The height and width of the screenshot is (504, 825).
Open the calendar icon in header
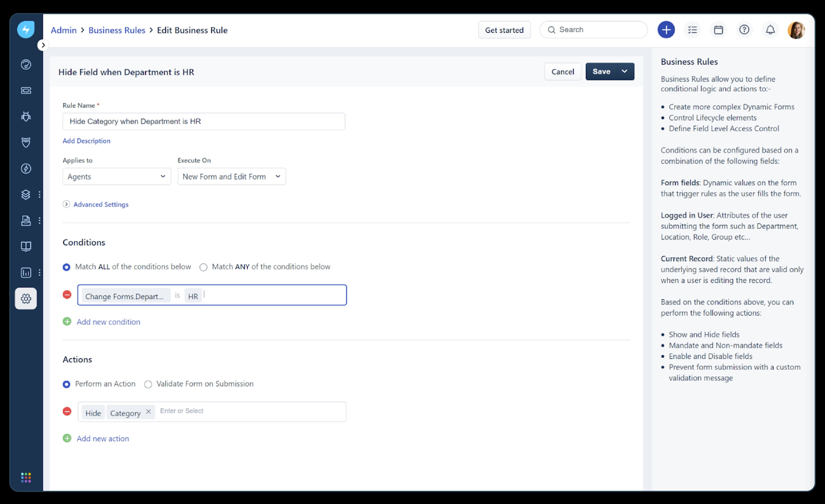718,30
